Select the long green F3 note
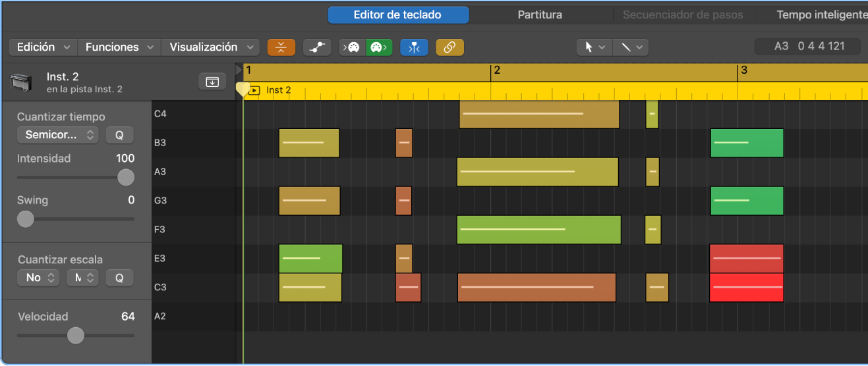 pos(539,230)
